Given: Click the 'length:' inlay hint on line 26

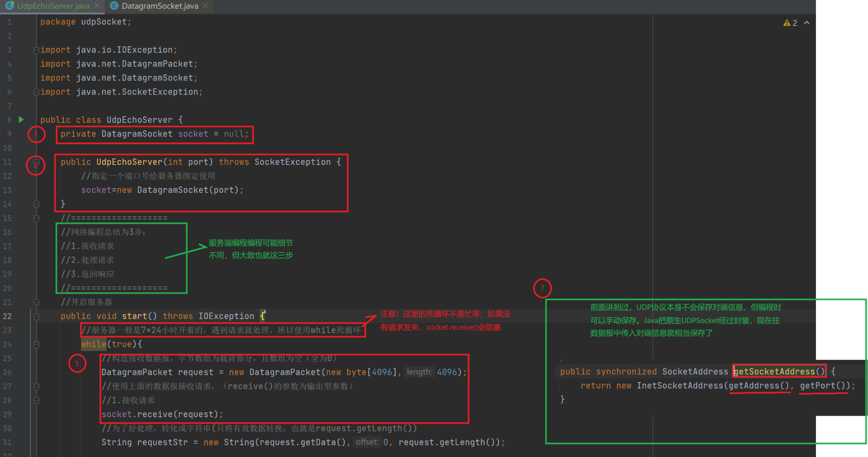Looking at the screenshot, I should pos(419,372).
